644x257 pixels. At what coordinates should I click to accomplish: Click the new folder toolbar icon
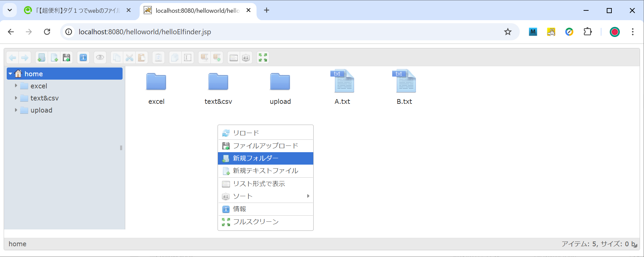(41, 58)
